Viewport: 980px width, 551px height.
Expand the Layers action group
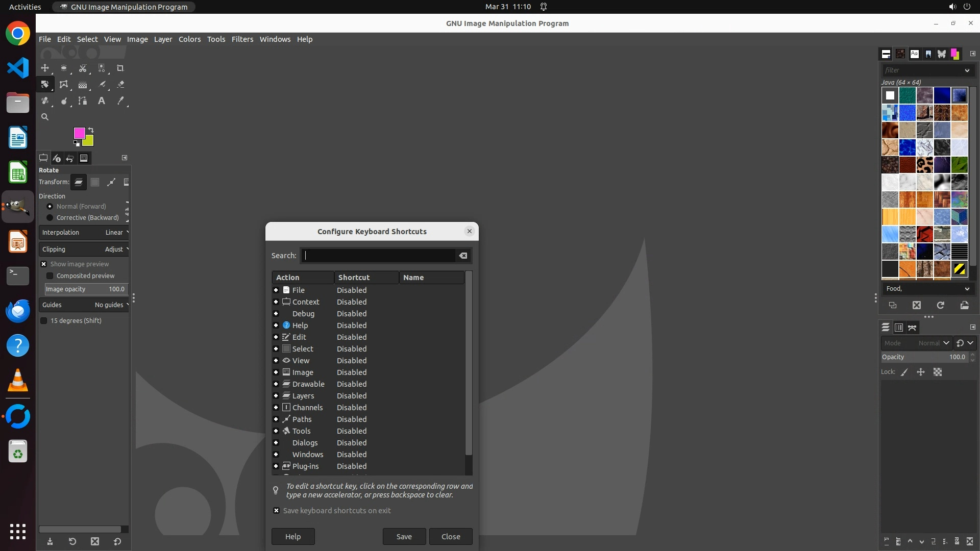click(276, 396)
